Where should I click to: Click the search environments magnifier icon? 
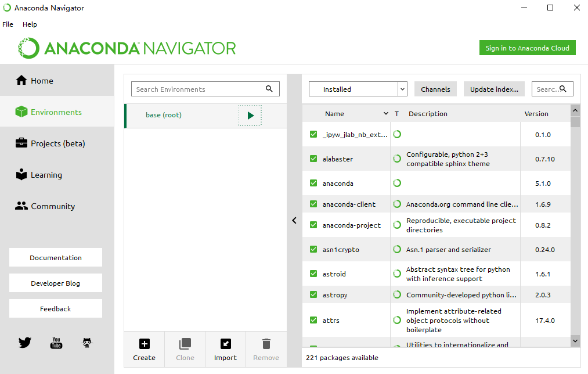tap(269, 89)
